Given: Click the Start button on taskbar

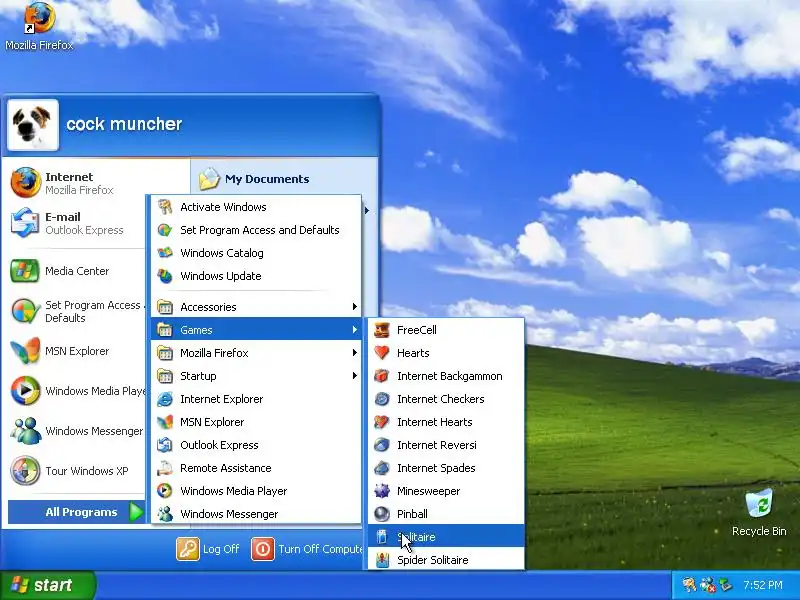Looking at the screenshot, I should pos(47,585).
